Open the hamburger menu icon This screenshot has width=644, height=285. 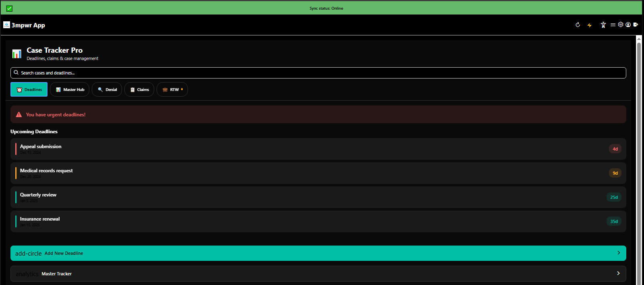tap(613, 25)
